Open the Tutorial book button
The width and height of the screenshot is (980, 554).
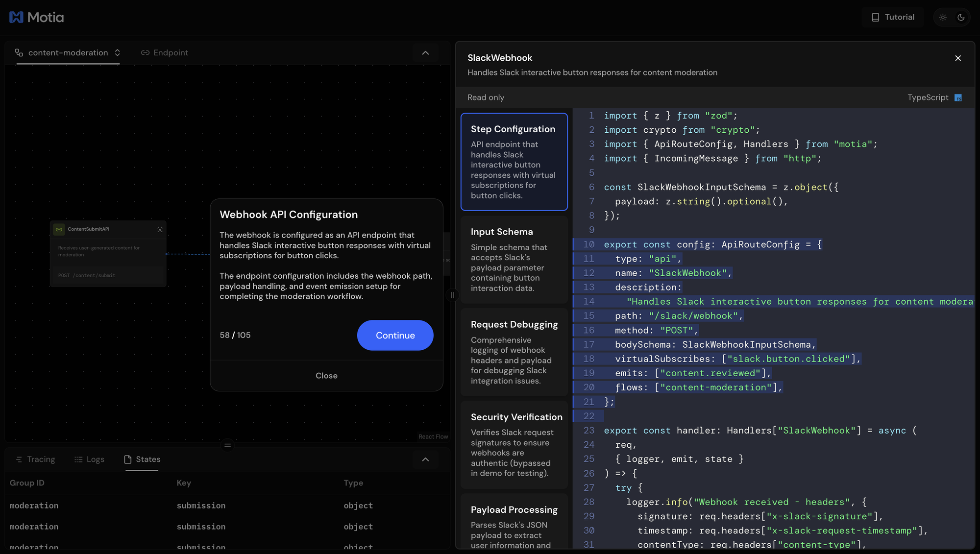click(893, 17)
